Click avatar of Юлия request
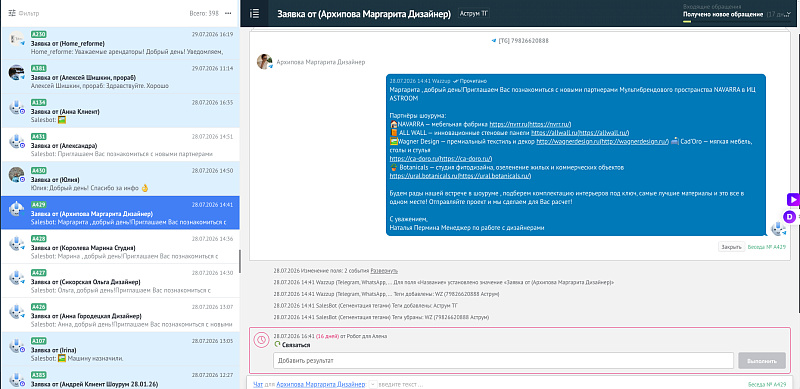Viewport: 800px width, 389px height. tap(17, 176)
